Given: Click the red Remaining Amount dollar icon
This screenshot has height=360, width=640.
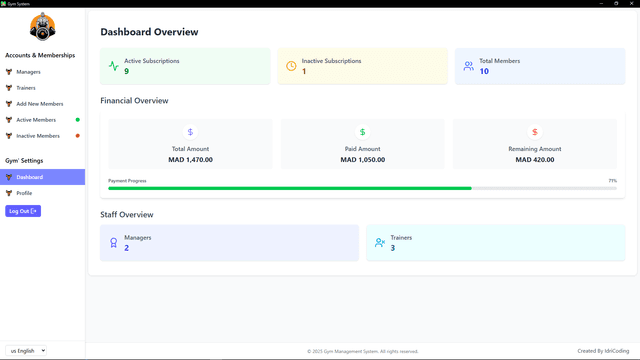Looking at the screenshot, I should 535,132.
